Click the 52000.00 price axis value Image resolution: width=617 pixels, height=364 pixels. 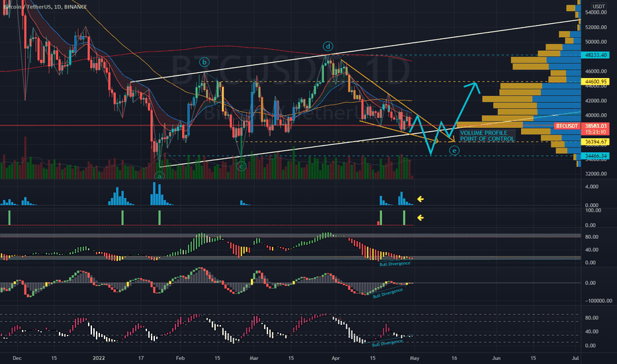pos(596,27)
